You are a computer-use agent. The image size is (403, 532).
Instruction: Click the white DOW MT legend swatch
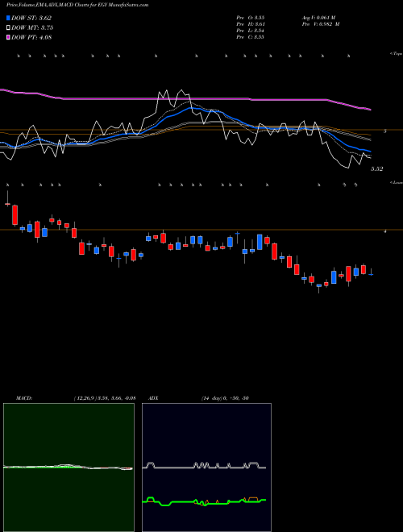8,28
